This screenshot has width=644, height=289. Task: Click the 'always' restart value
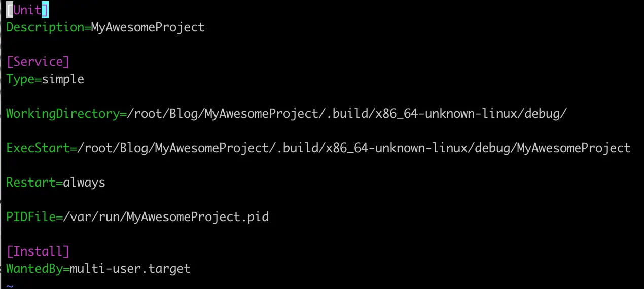point(84,183)
